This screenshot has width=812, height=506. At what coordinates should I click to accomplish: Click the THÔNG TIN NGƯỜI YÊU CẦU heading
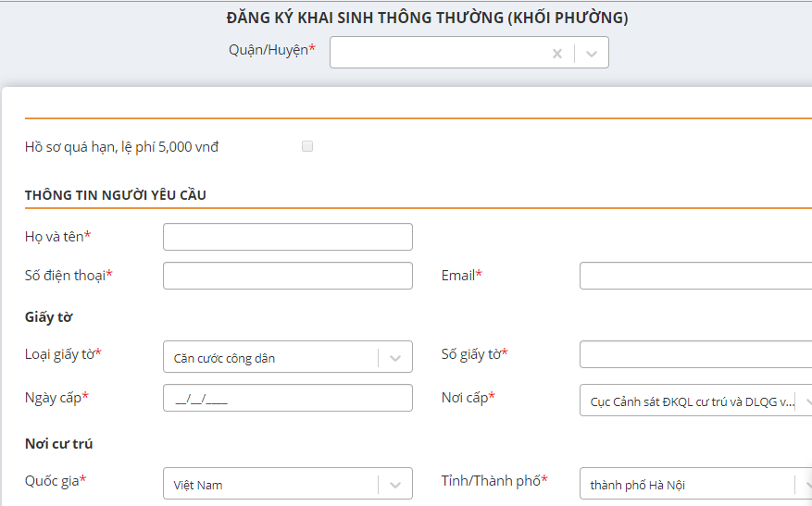[116, 195]
